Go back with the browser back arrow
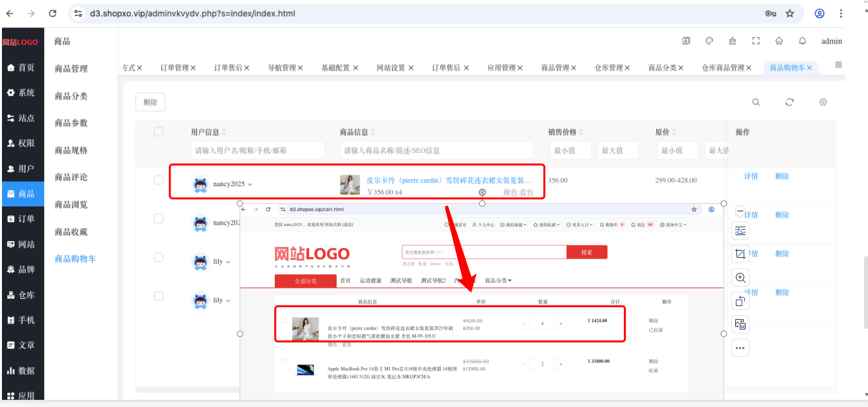 coord(10,13)
